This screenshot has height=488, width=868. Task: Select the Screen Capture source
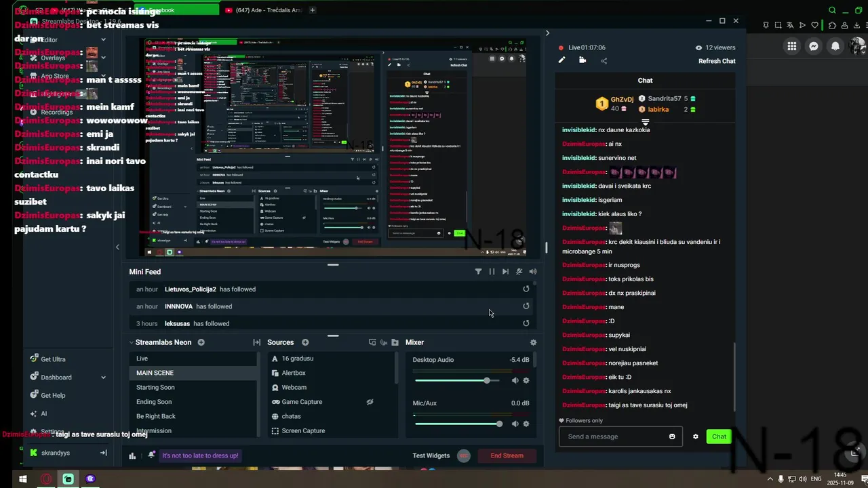click(331, 431)
